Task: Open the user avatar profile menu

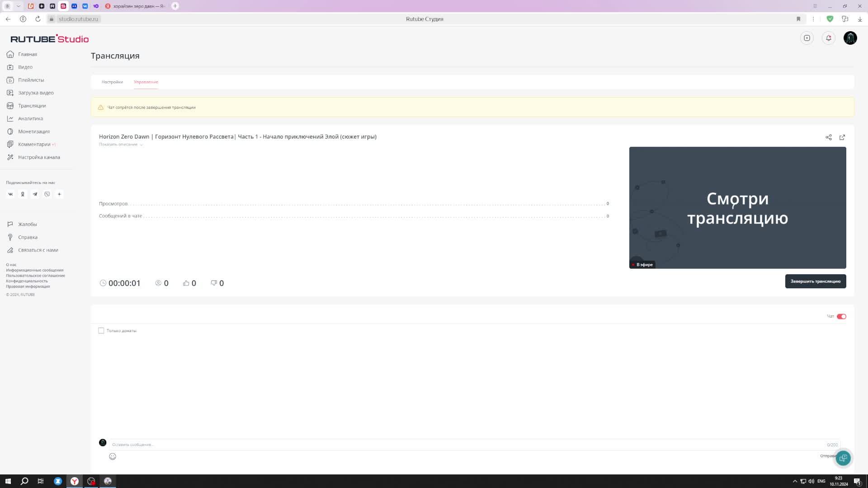Action: point(850,38)
